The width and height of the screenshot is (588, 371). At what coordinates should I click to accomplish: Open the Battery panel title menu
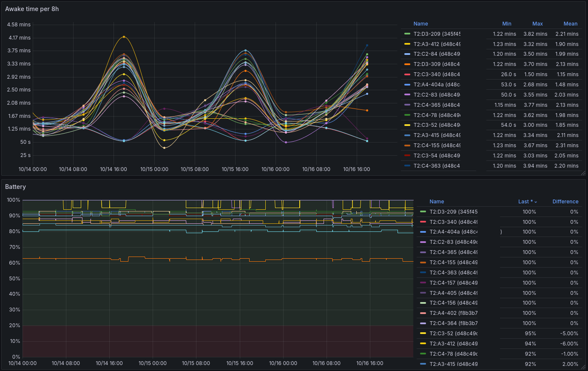15,187
